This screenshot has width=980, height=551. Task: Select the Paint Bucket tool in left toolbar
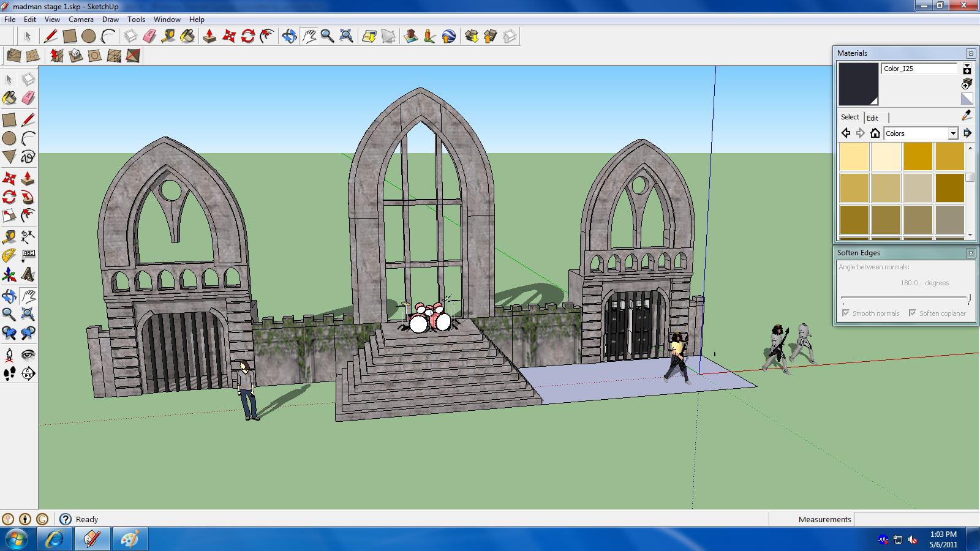point(9,98)
